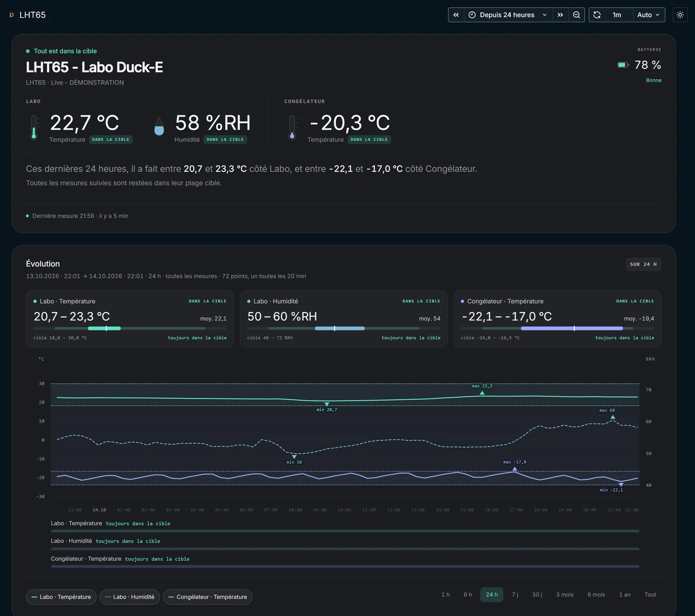Shift time range backward with double-left arrows
The image size is (695, 616).
coord(456,15)
